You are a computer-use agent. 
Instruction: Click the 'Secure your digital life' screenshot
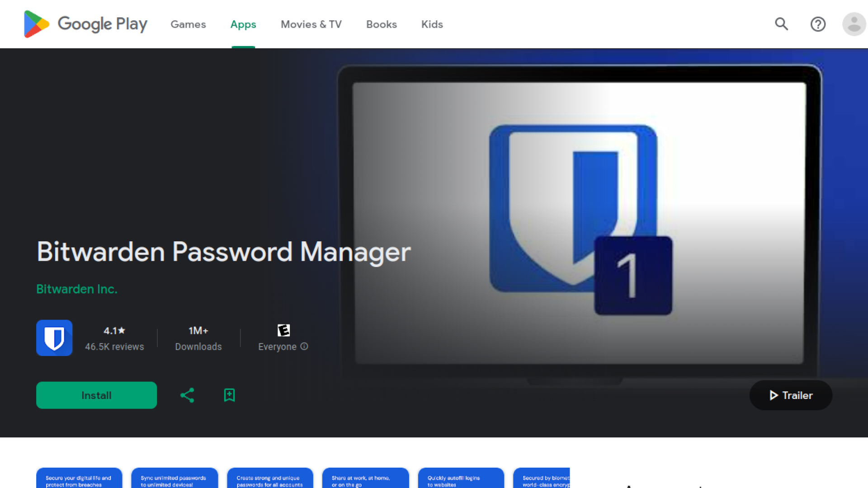79,479
